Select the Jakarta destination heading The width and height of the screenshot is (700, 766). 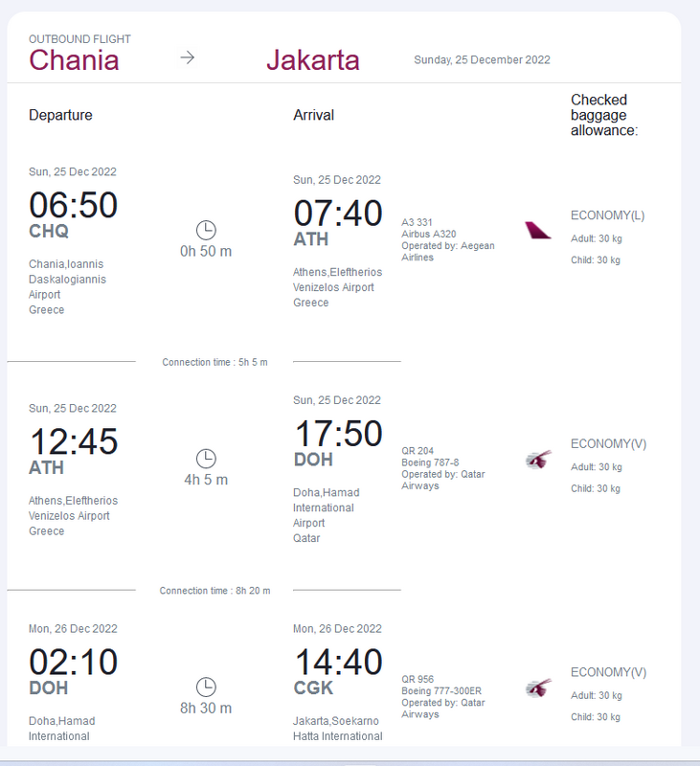[312, 59]
